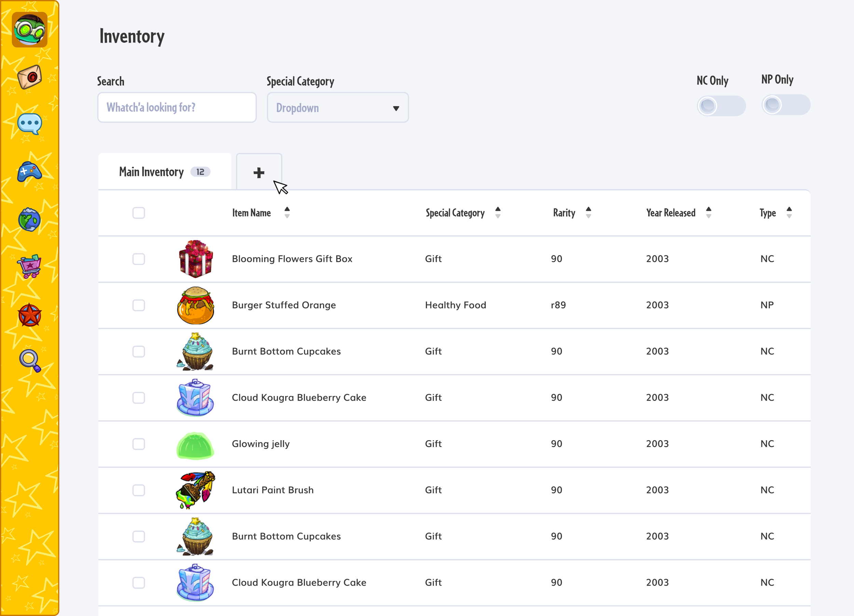Viewport: 854px width, 616px height.
Task: Open the world globe icon
Action: 29,220
